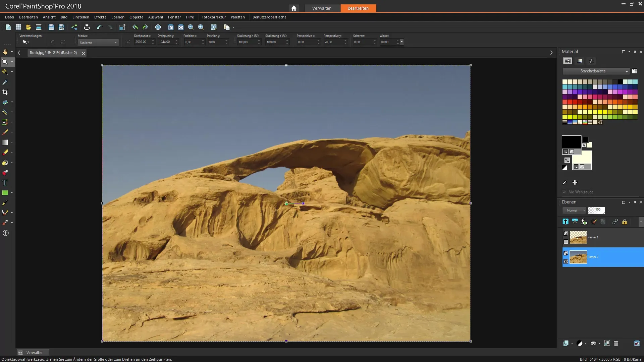644x362 pixels.
Task: Open the Auswahl menu
Action: (155, 17)
